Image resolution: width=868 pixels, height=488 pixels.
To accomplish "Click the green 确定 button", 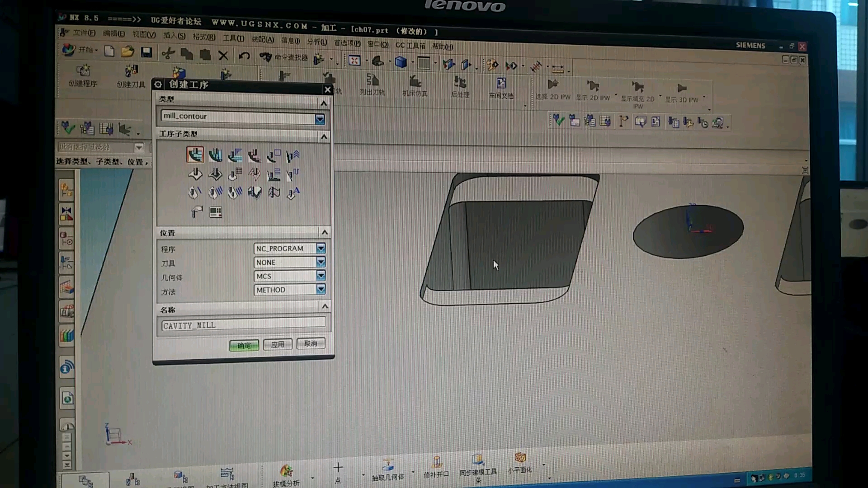I will coord(244,345).
